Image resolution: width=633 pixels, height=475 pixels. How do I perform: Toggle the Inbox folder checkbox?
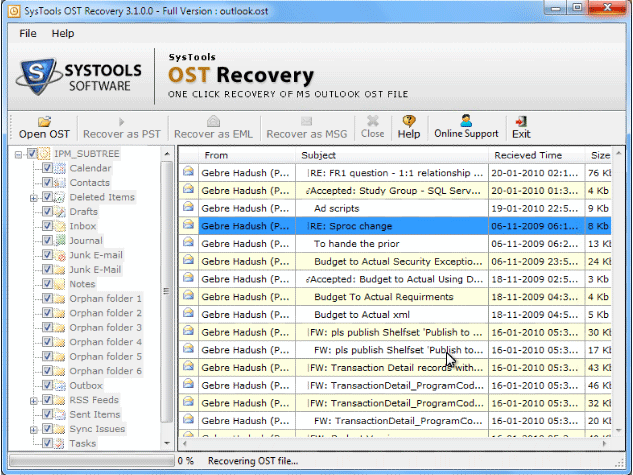pos(47,226)
